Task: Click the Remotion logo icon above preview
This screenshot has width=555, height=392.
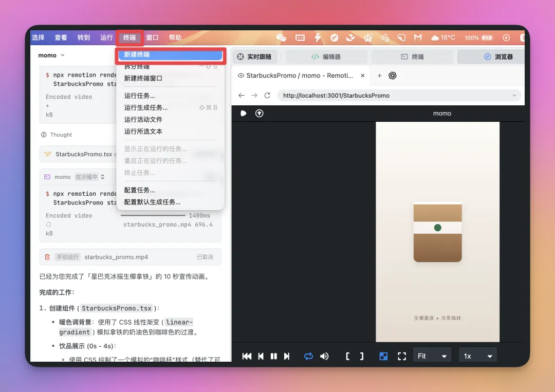Action: (x=244, y=113)
